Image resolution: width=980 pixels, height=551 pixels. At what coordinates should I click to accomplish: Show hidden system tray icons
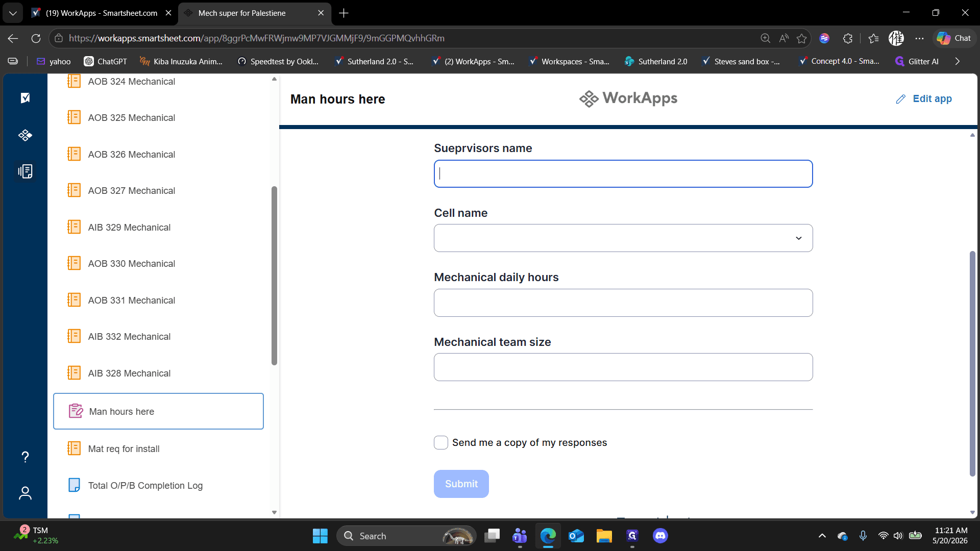tap(822, 536)
